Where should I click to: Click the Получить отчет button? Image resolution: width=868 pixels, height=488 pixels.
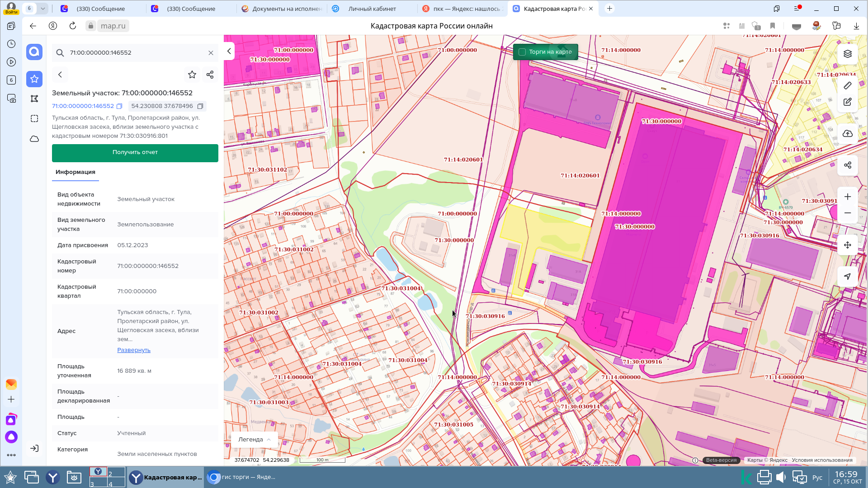(x=135, y=152)
